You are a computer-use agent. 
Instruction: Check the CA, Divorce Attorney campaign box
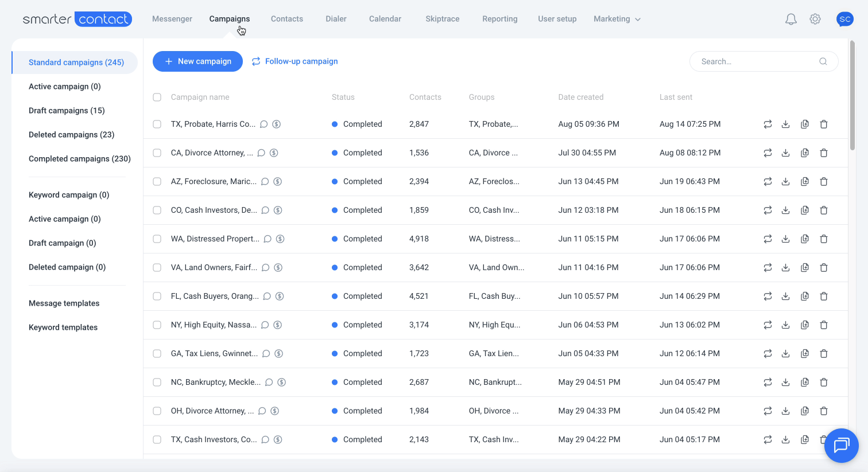[x=157, y=153]
